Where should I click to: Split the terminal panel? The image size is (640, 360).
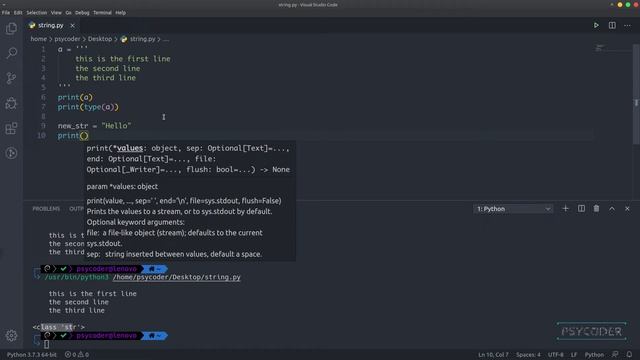coord(581,209)
